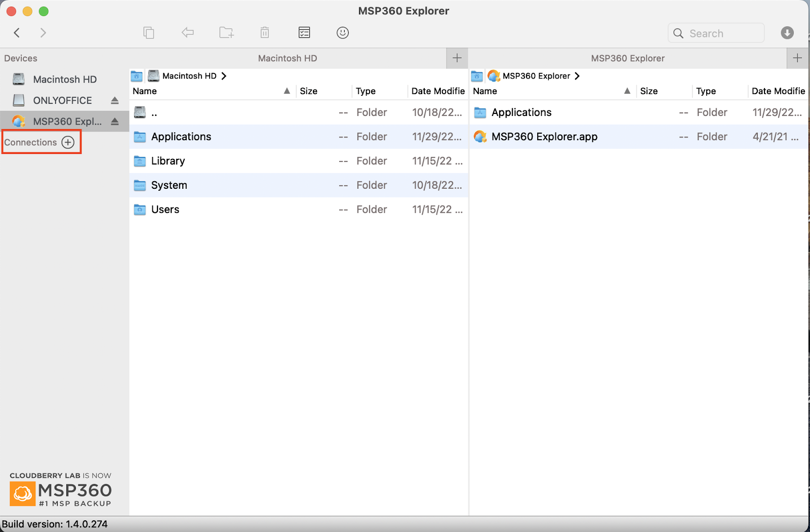Sort right pane by Date Modified
This screenshot has height=532, width=810.
(x=778, y=91)
